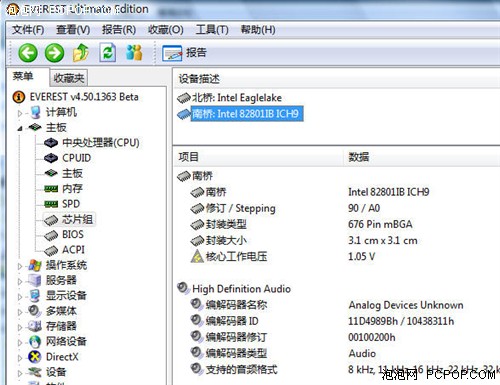500x385 pixels.
Task: Click the 计算机 computer icon
Action: (35, 112)
